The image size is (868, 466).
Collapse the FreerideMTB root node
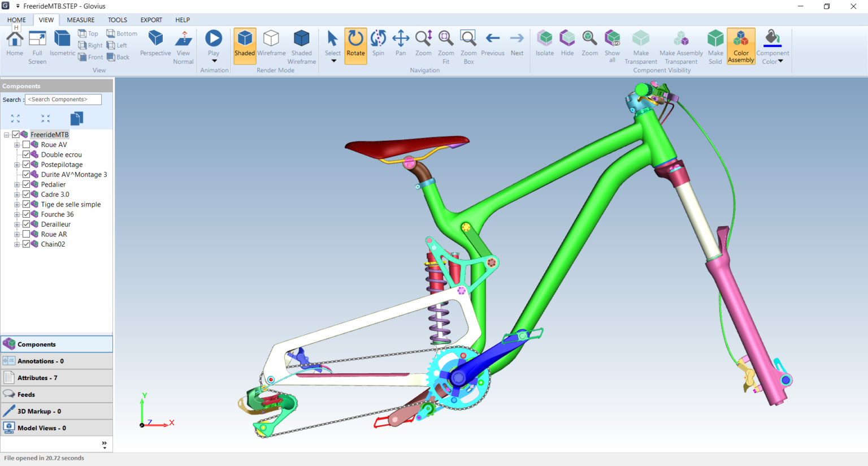(x=7, y=135)
